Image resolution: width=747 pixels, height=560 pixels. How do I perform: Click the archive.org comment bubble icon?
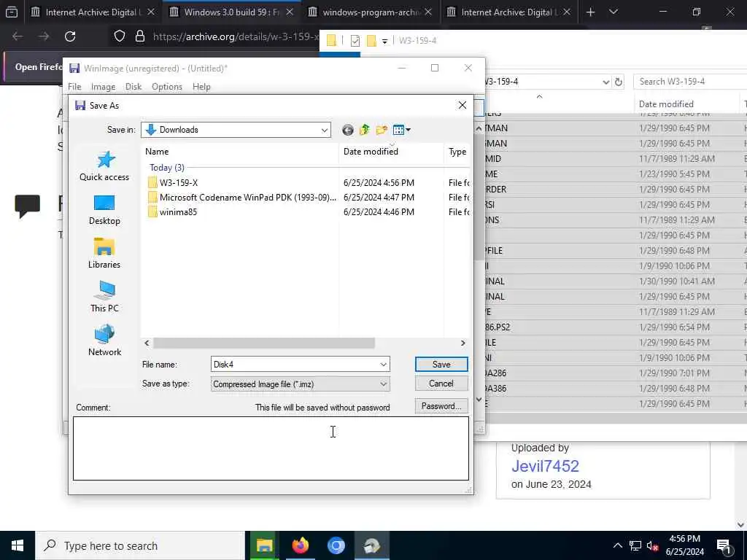tap(27, 206)
